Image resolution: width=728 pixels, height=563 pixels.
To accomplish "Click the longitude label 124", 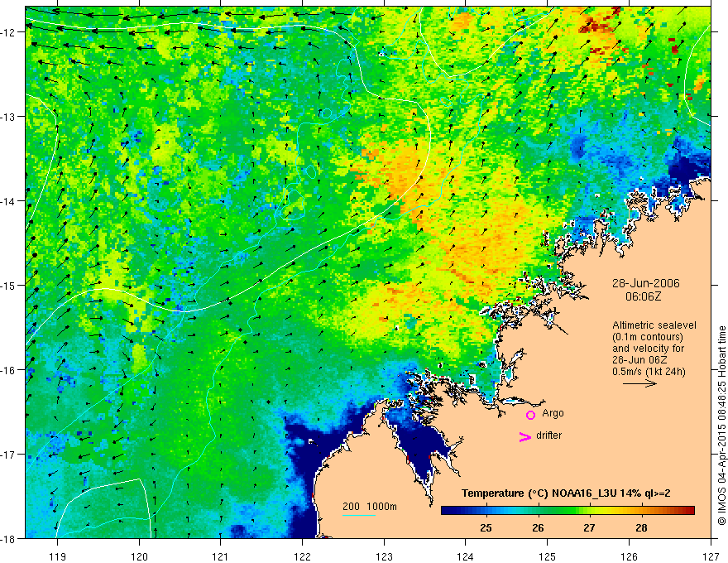I will coord(466,556).
